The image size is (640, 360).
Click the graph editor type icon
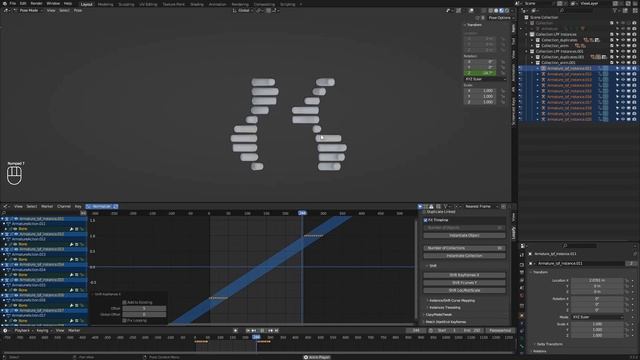pos(5,207)
